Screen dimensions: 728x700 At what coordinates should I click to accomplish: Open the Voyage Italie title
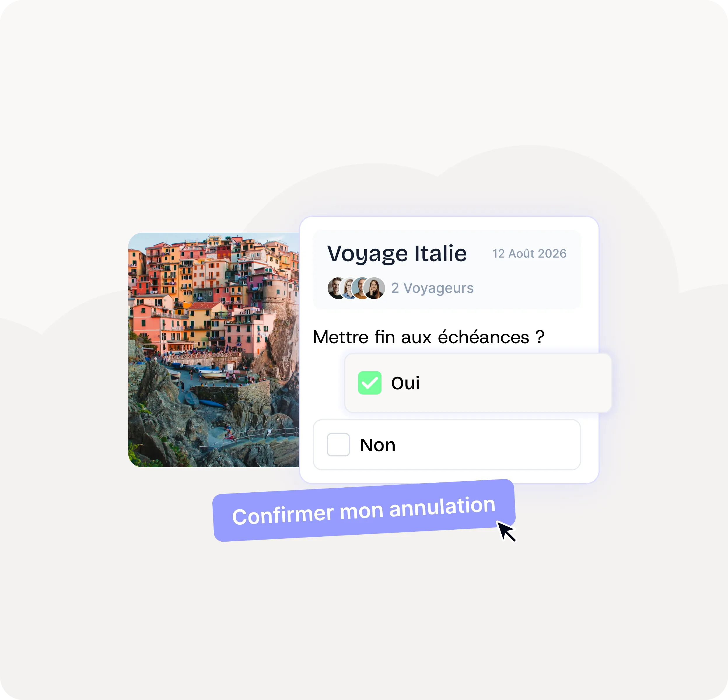point(397,254)
